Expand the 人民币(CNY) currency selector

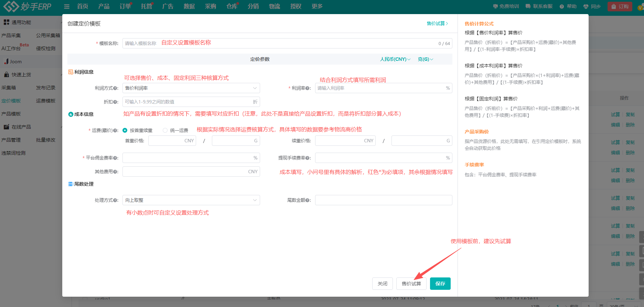click(395, 59)
